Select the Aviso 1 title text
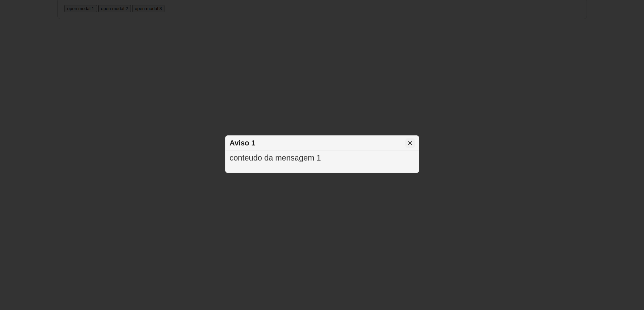The width and height of the screenshot is (644, 310). click(x=242, y=143)
